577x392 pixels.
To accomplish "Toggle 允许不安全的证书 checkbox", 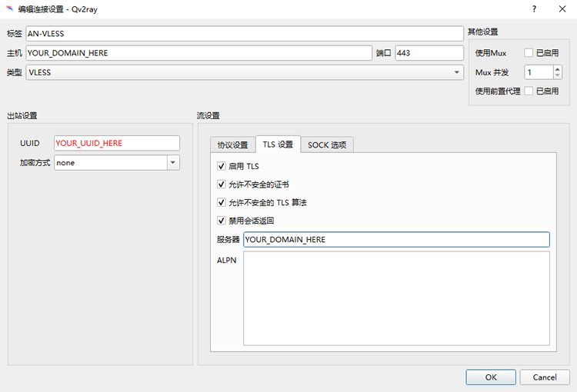I will tap(222, 184).
